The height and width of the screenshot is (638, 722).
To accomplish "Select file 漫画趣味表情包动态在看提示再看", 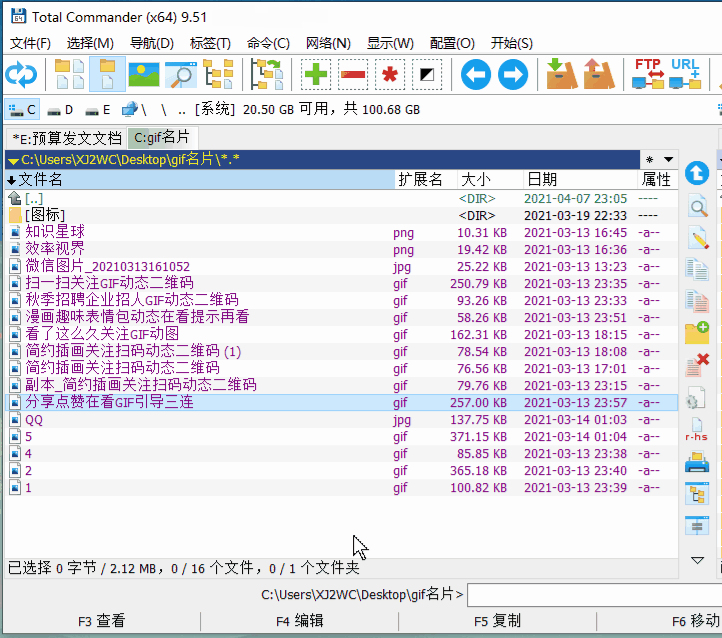I will pos(341,318).
